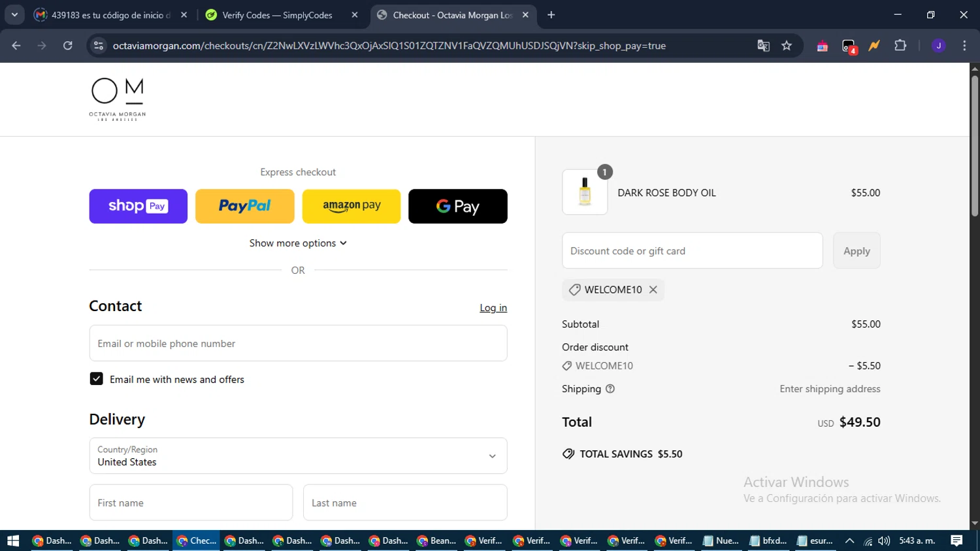Open the volume speaker tray icon

[884, 541]
